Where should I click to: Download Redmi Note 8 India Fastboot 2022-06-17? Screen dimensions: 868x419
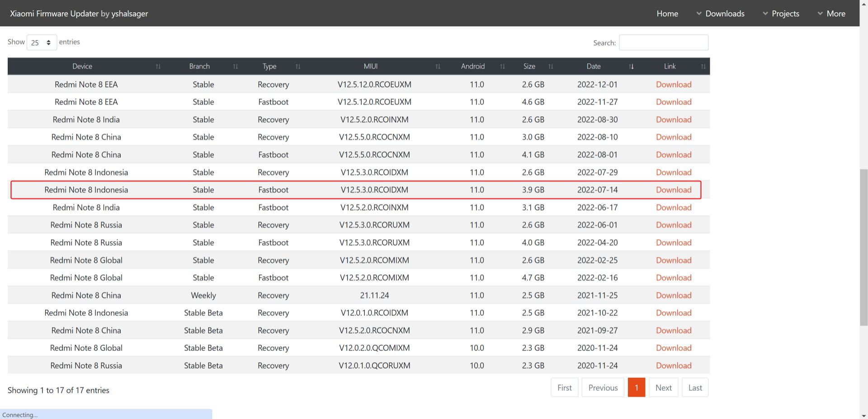click(x=674, y=208)
